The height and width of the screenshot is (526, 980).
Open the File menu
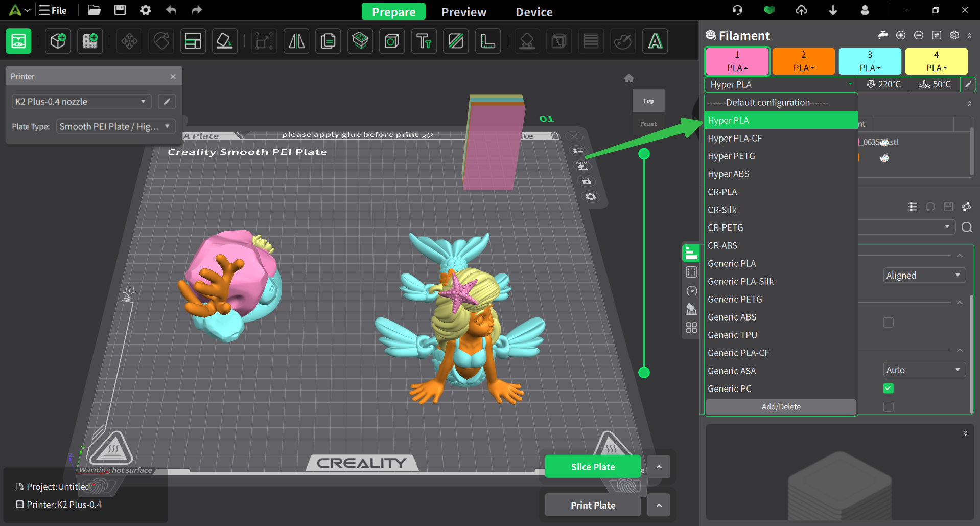tap(53, 10)
